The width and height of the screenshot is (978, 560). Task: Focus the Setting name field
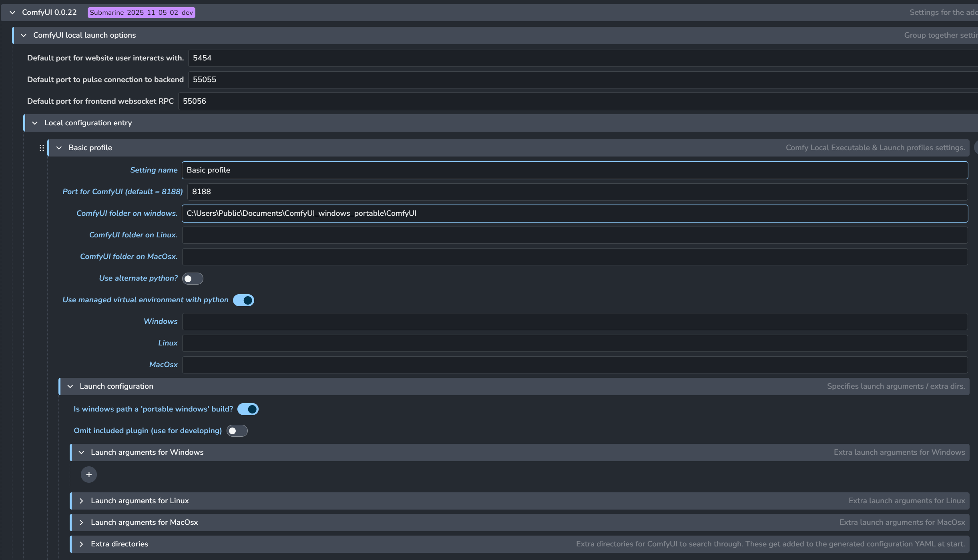[x=575, y=170]
